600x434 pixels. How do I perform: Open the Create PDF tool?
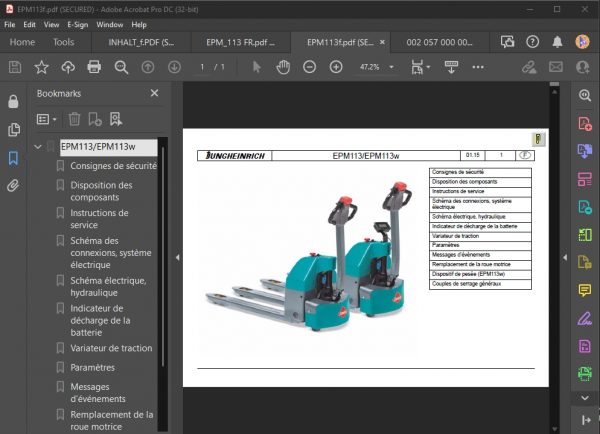pyautogui.click(x=585, y=124)
